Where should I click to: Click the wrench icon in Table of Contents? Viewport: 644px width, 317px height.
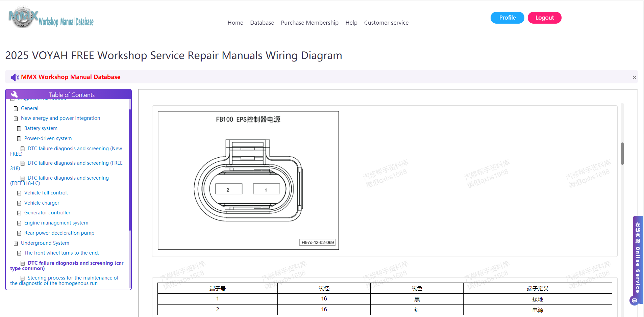click(x=14, y=95)
